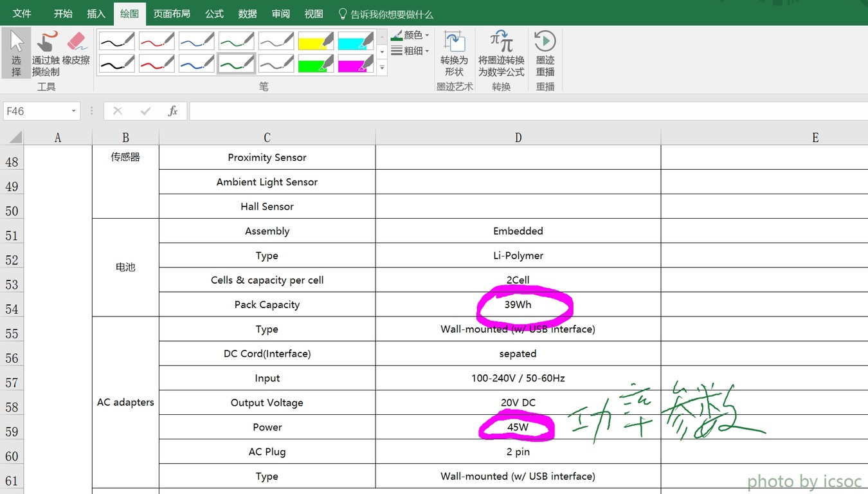Select the blue pen in the gallery
The image size is (868, 494).
(196, 40)
